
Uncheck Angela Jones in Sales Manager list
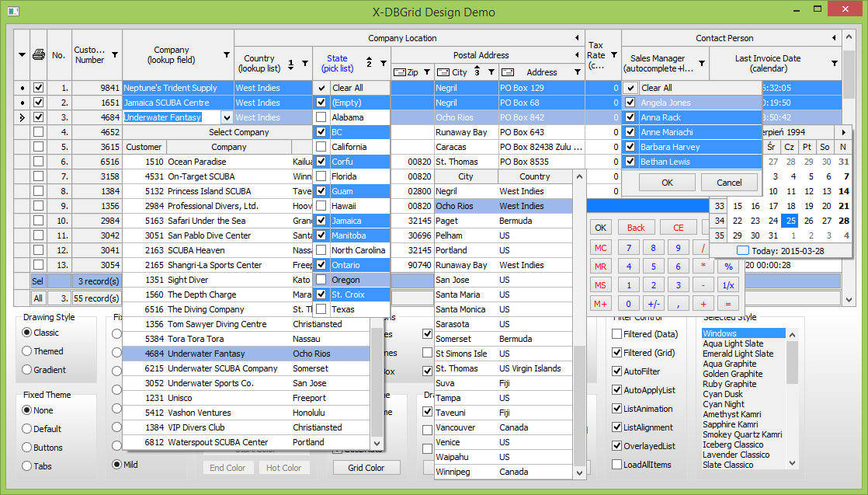pos(630,103)
